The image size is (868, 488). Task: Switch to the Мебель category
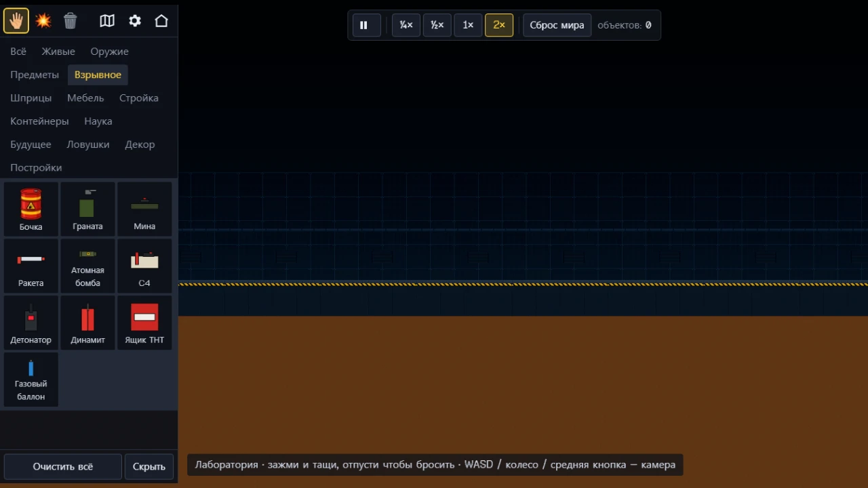(x=85, y=98)
